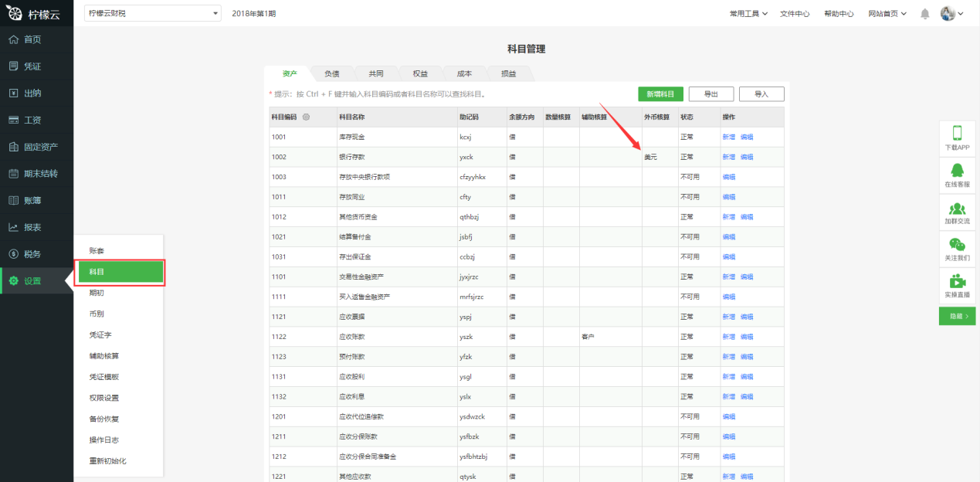Select 辅助核算 in the settings submenu
The width and height of the screenshot is (980, 482).
[103, 356]
